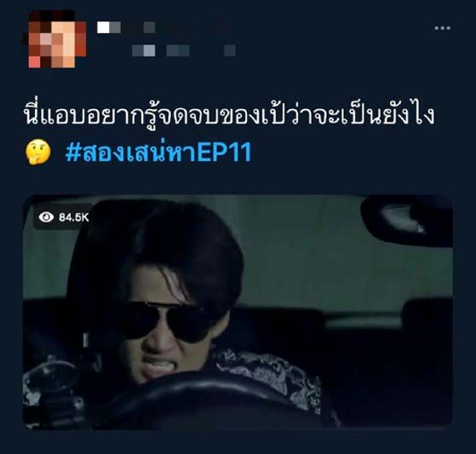
Task: Click the tweet text starting with นี่แอบอยากรู้
Action: coord(229,116)
